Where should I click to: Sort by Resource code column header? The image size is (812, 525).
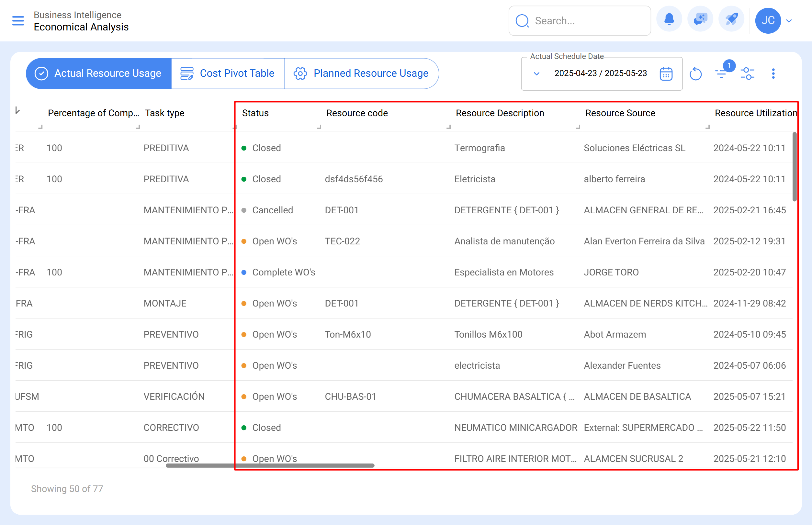click(357, 113)
